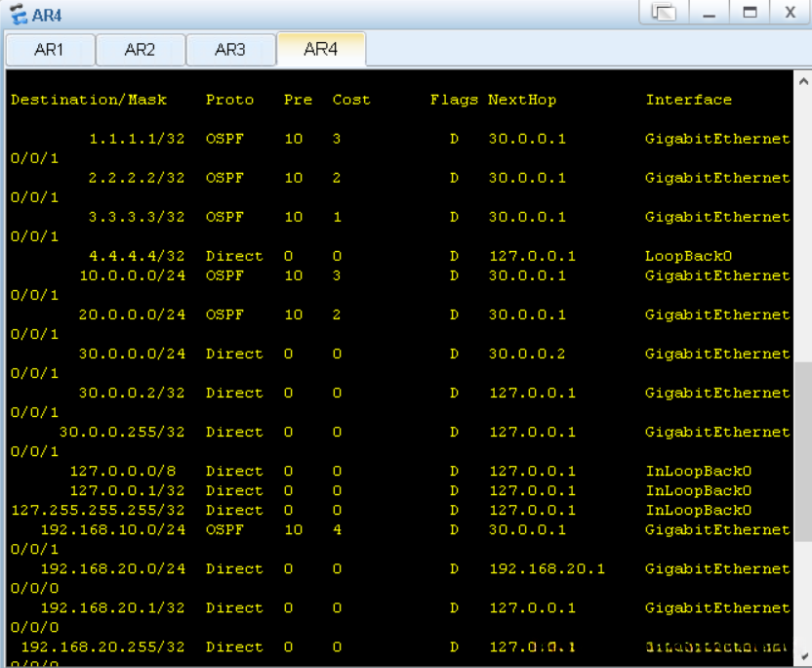This screenshot has width=812, height=668.
Task: Maximize the AR4 window
Action: 750,12
